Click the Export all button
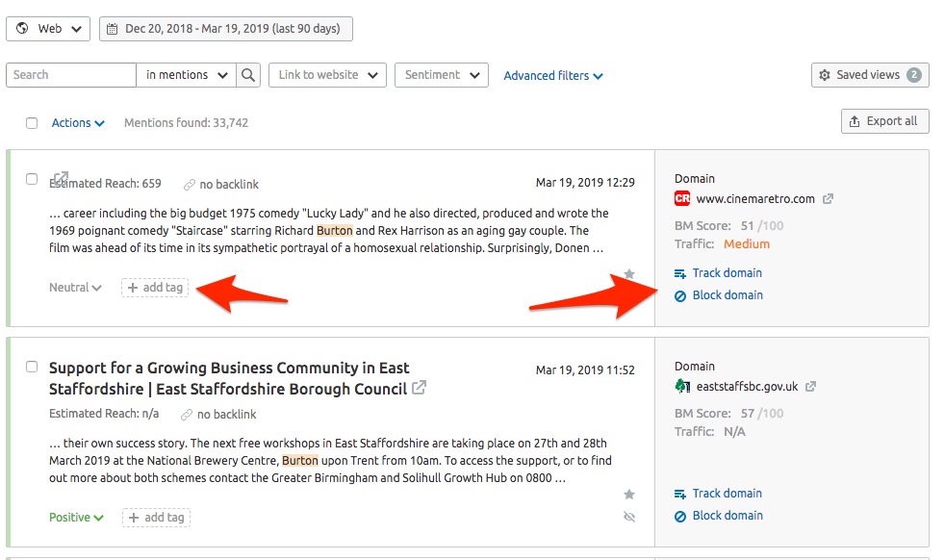This screenshot has width=944, height=560. pyautogui.click(x=885, y=121)
